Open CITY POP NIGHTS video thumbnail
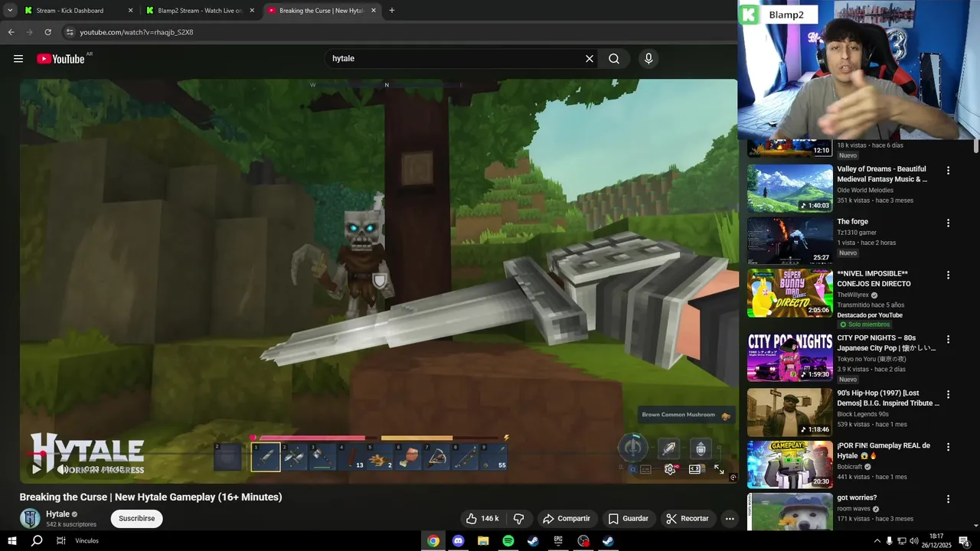 (x=790, y=357)
